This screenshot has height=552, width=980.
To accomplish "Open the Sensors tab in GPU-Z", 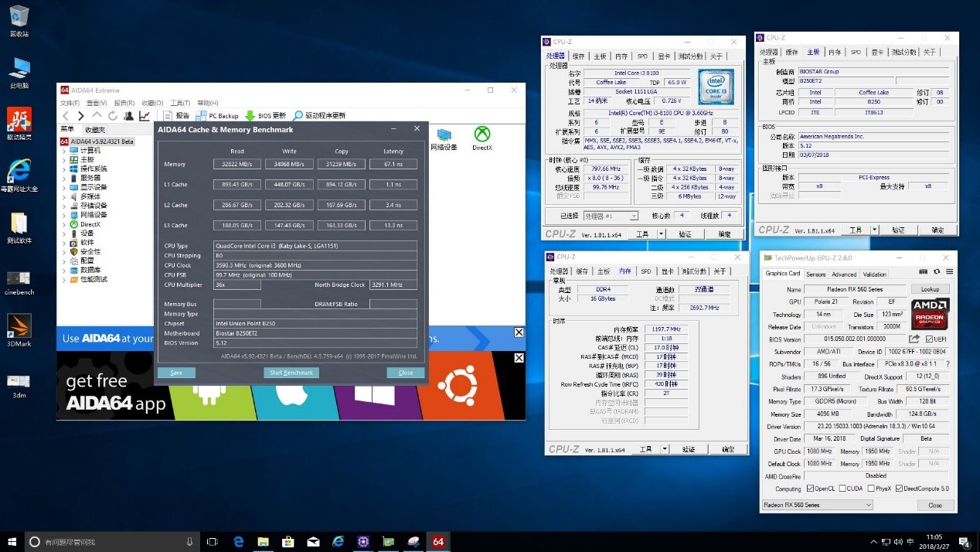I will (816, 274).
